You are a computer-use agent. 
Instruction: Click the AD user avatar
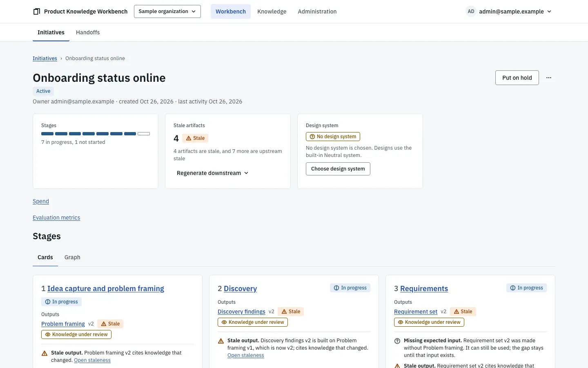471,11
